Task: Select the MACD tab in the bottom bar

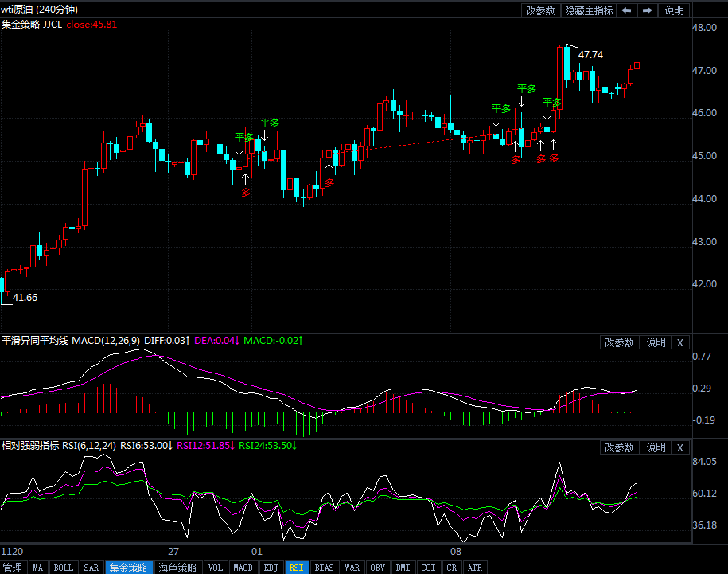Action: [243, 568]
